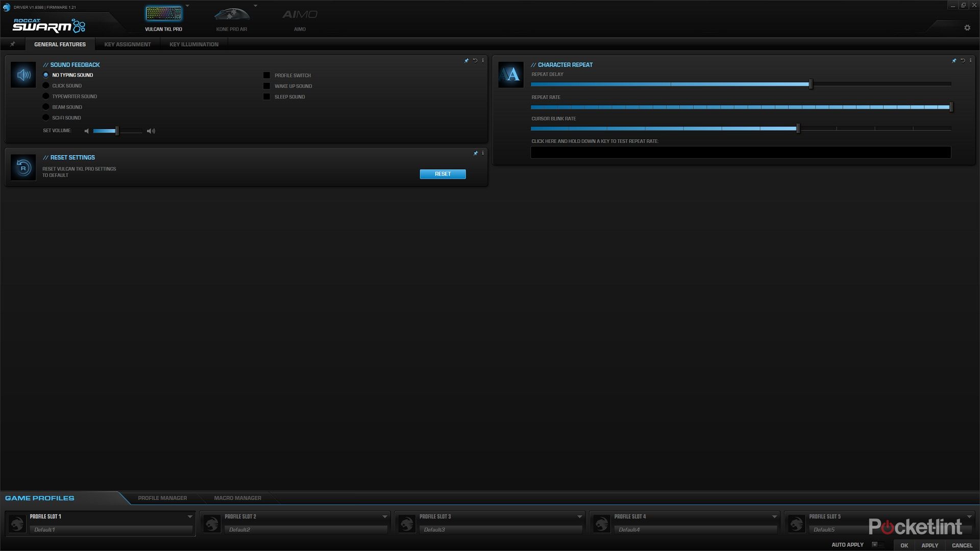
Task: Open the Macro Manager tab
Action: coord(237,498)
